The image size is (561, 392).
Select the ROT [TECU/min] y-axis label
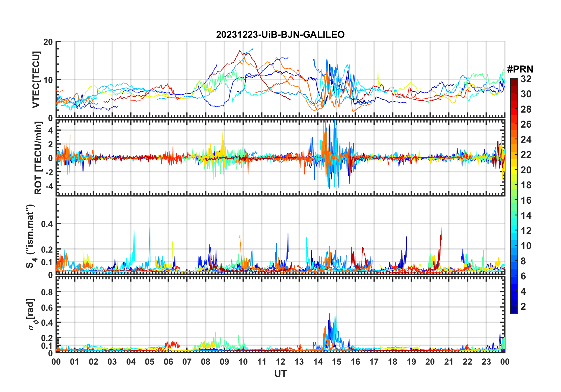coord(38,158)
